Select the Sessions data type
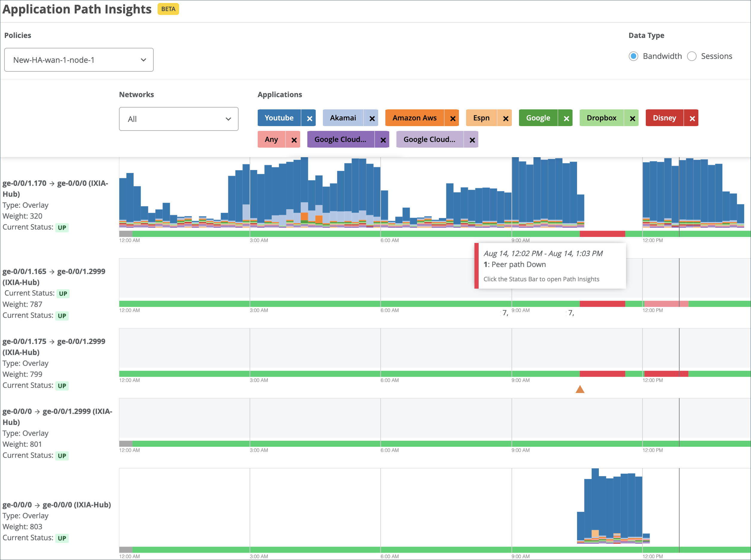751x560 pixels. 692,56
